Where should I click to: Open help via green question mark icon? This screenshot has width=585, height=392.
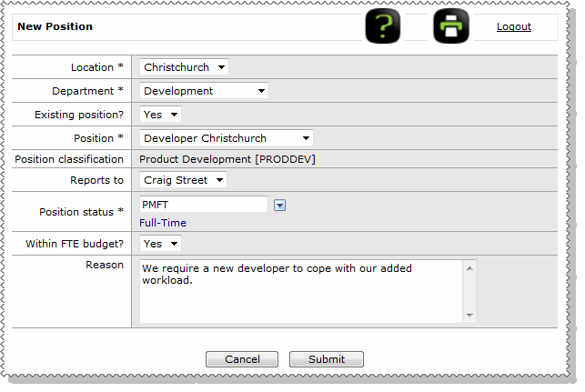pos(382,26)
